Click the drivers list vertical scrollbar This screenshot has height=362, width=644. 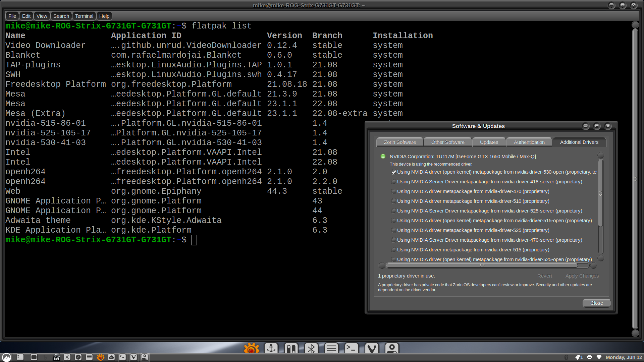point(601,193)
